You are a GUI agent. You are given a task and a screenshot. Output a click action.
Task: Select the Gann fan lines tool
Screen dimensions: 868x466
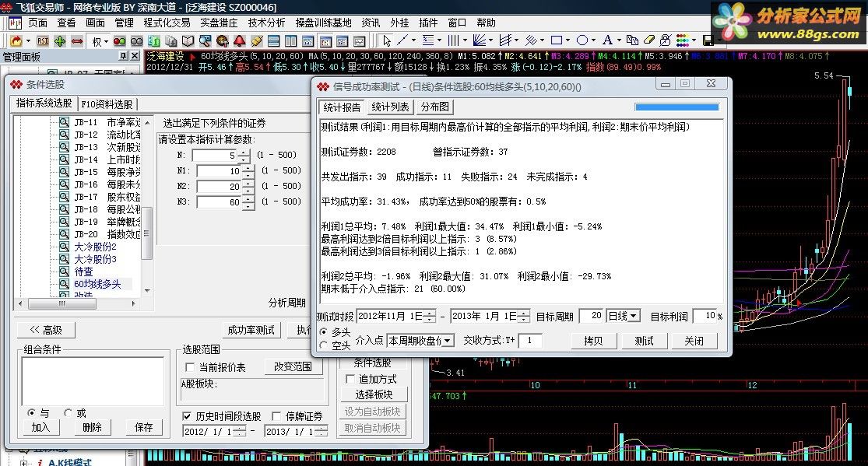tap(480, 40)
